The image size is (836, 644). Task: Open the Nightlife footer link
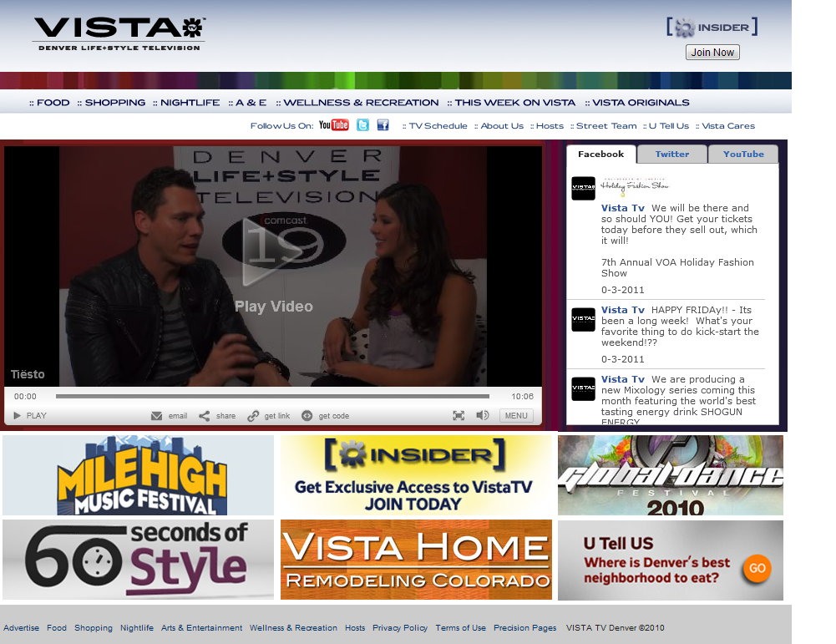click(137, 627)
